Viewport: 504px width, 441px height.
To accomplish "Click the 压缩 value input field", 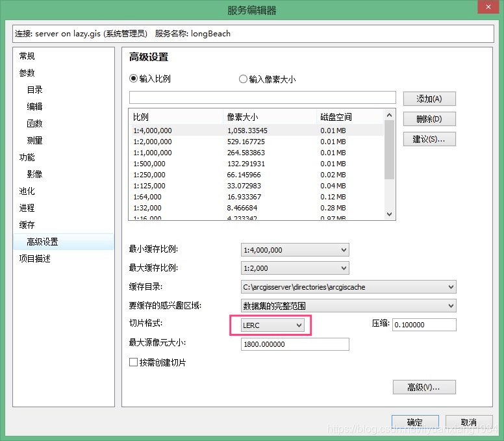I will coord(424,325).
